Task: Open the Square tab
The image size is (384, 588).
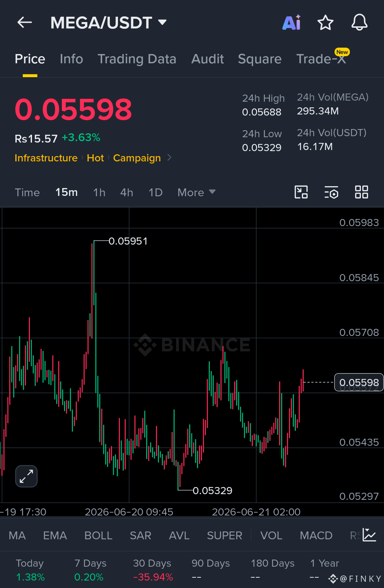Action: click(260, 59)
